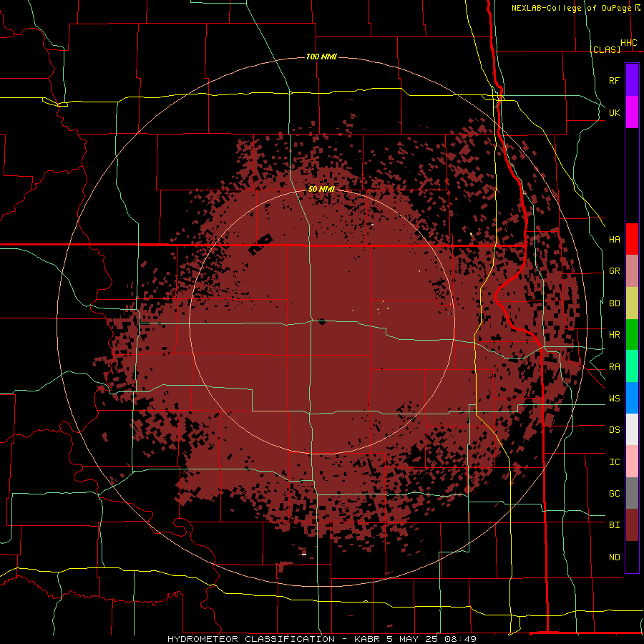Click the WS blue legend swatch
The image size is (644, 644).
[x=632, y=398]
